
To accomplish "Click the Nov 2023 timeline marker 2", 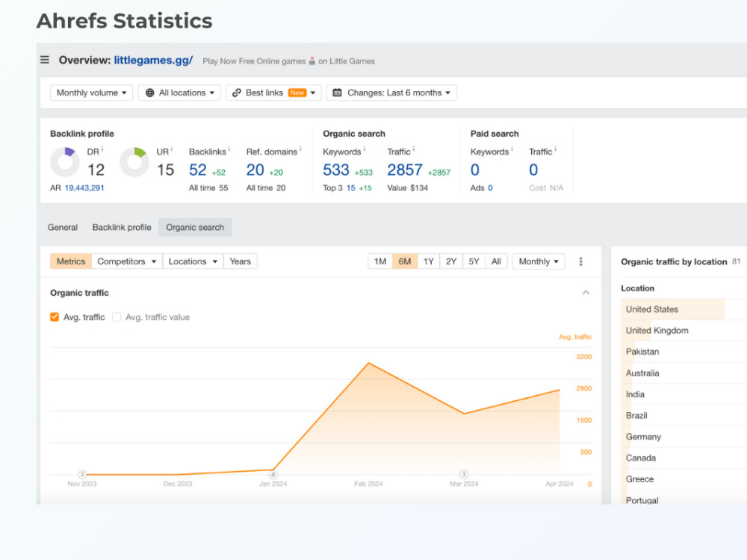I will click(82, 474).
